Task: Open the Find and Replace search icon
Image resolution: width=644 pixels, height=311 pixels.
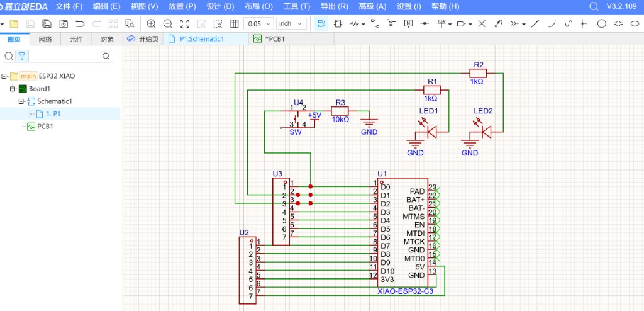Action: pos(130,24)
